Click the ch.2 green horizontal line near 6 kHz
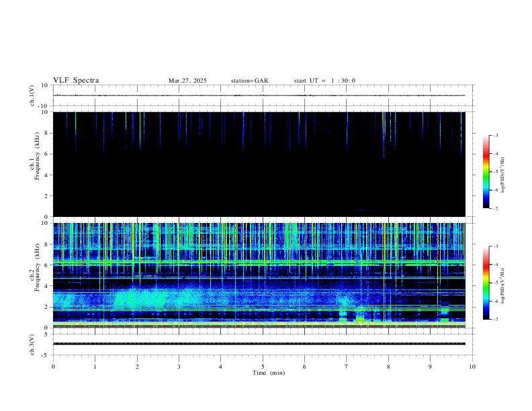 259,262
